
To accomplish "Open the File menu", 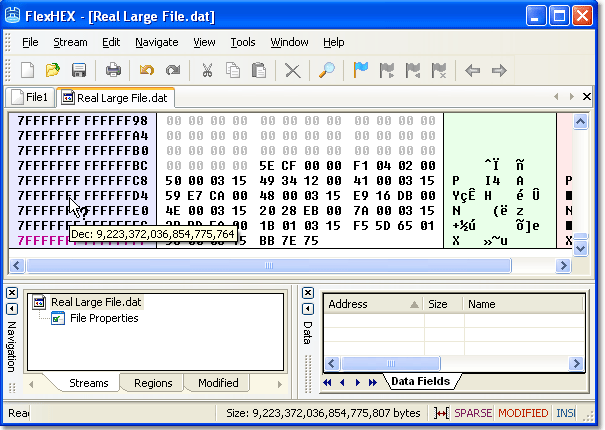I will click(x=30, y=42).
